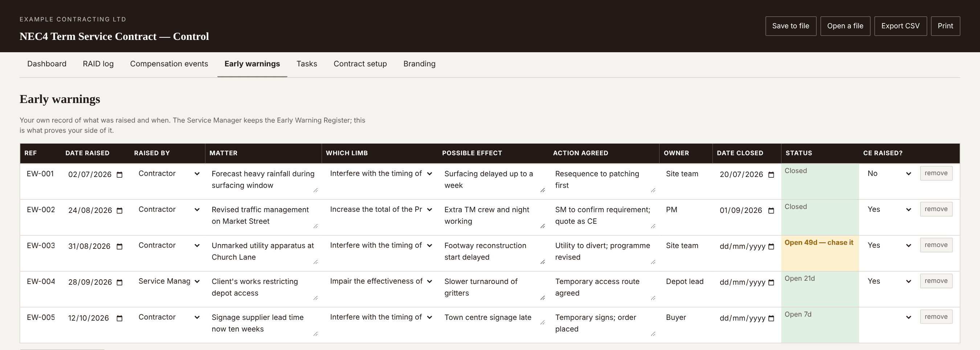Click Save to file button
Screen dimensions: 980x350
pos(791,26)
